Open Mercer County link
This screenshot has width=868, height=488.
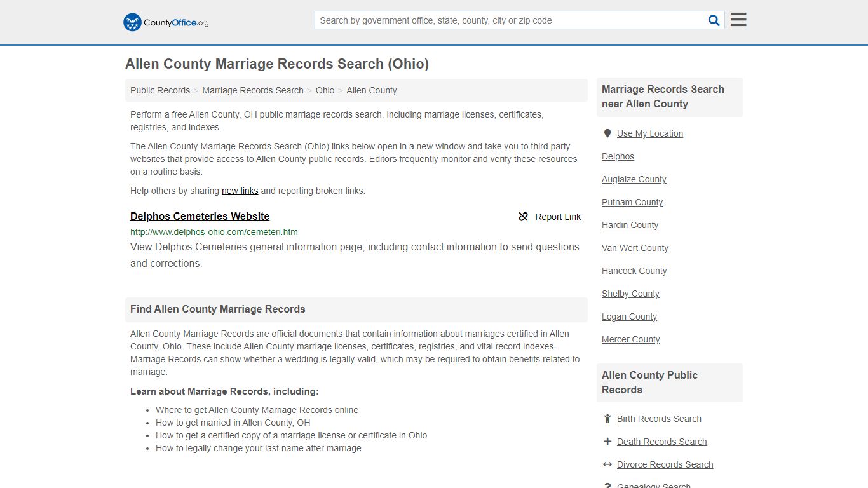point(631,339)
